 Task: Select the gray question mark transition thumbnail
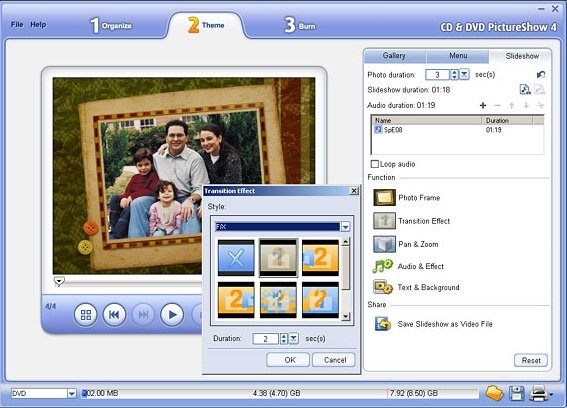tap(278, 258)
